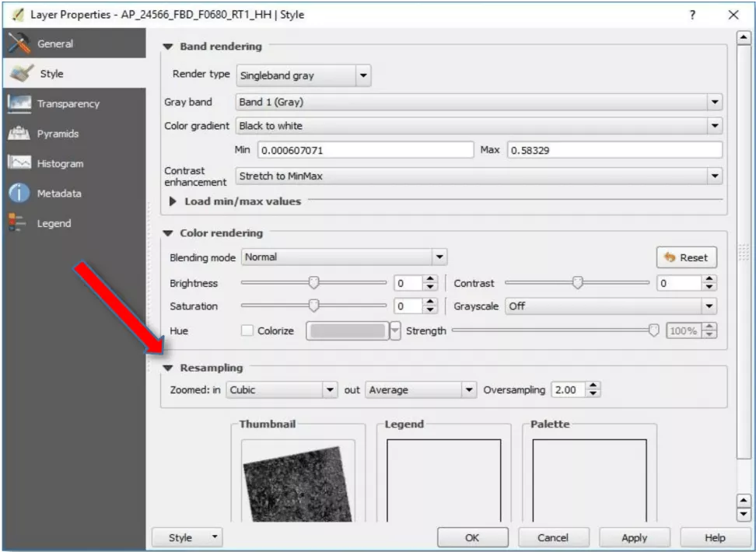Image resolution: width=756 pixels, height=552 pixels.
Task: Open the General tab
Action: [x=74, y=44]
